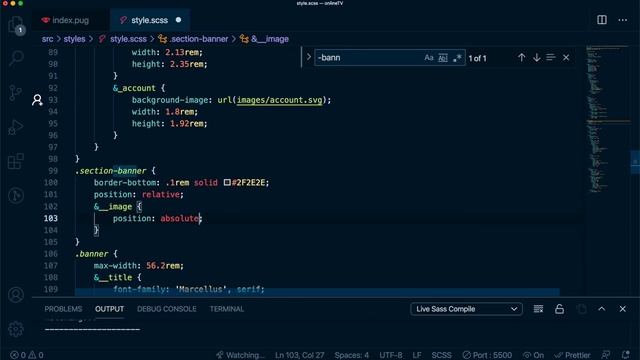Select the style.scss editor tab
The width and height of the screenshot is (640, 360).
click(x=149, y=20)
